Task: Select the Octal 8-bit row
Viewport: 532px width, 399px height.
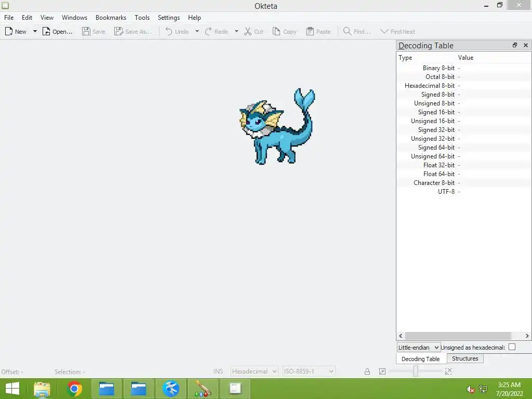Action: pos(464,77)
